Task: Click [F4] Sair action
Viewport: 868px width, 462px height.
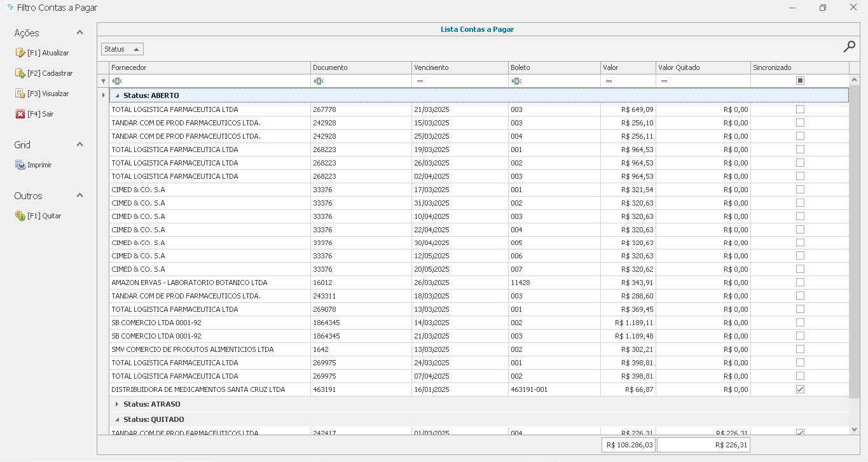Action: tap(40, 114)
